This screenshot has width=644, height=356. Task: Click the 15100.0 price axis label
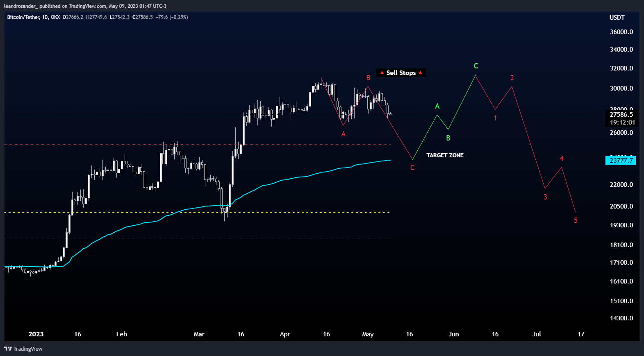(621, 301)
